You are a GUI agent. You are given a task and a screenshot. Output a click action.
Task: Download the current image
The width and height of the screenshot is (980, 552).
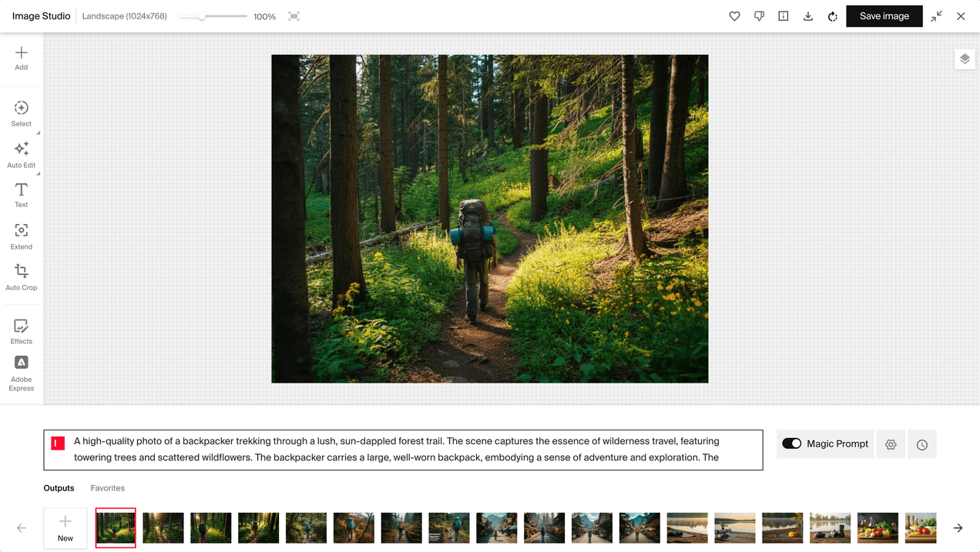[807, 15]
